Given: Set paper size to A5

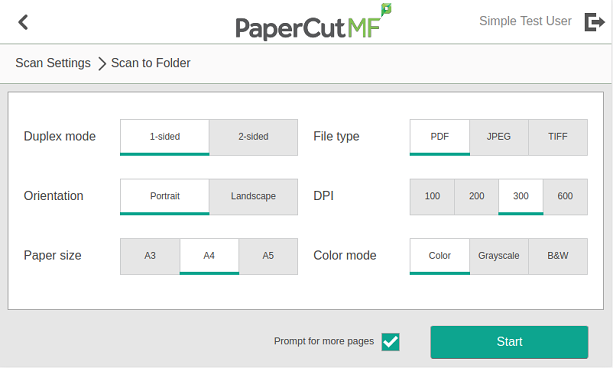Looking at the screenshot, I should click(268, 256).
